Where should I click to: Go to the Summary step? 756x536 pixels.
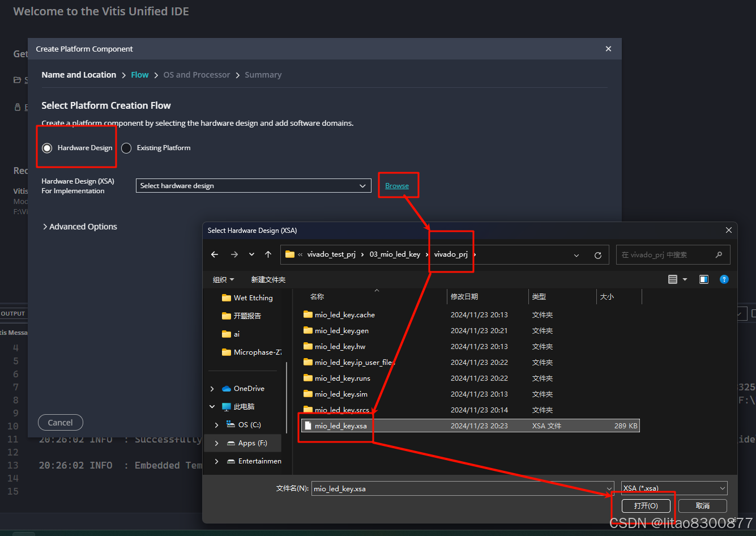263,75
